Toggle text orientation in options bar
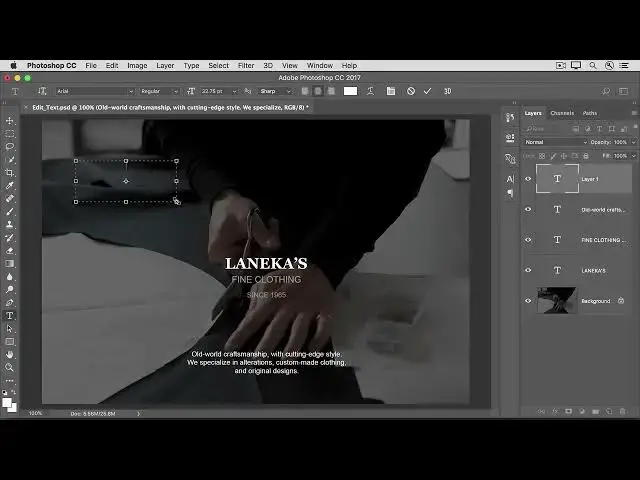 [x=42, y=91]
